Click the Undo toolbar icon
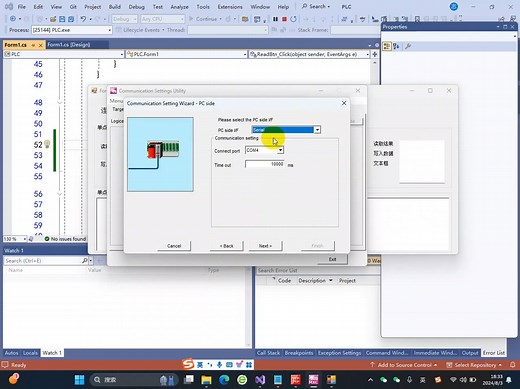 (83, 19)
